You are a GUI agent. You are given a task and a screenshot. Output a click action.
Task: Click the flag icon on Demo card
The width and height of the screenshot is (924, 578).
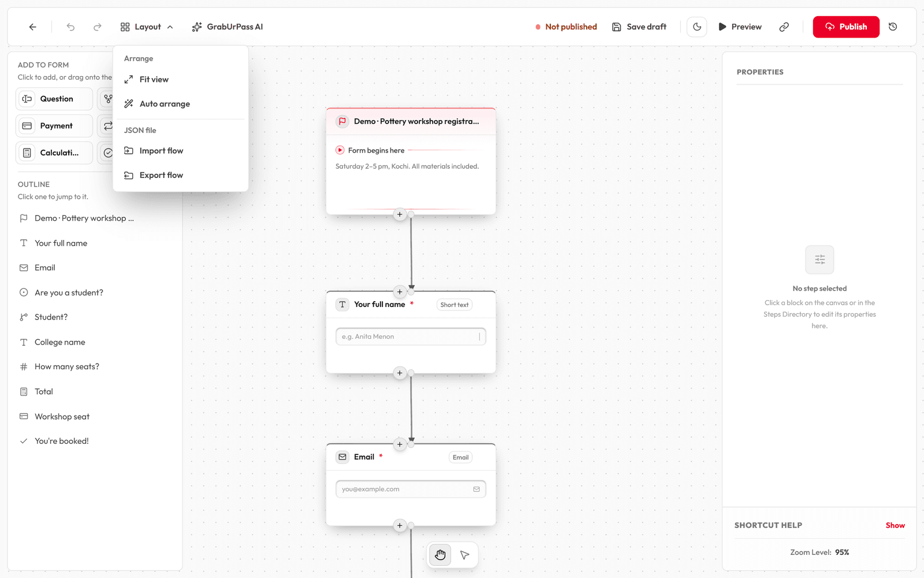(342, 121)
